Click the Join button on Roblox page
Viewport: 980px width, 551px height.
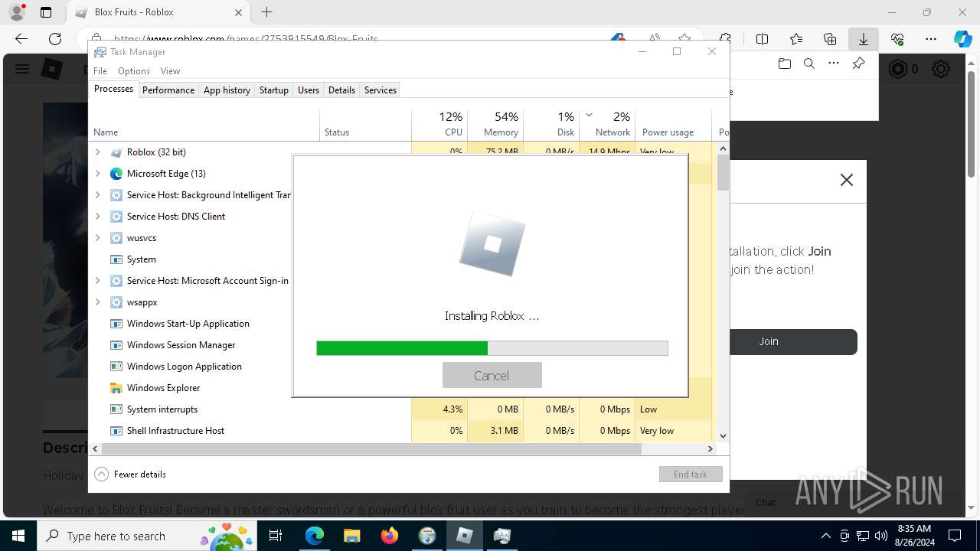pos(769,341)
